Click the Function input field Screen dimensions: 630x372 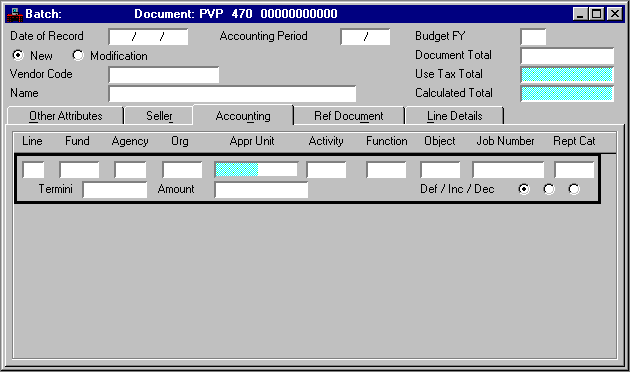386,170
